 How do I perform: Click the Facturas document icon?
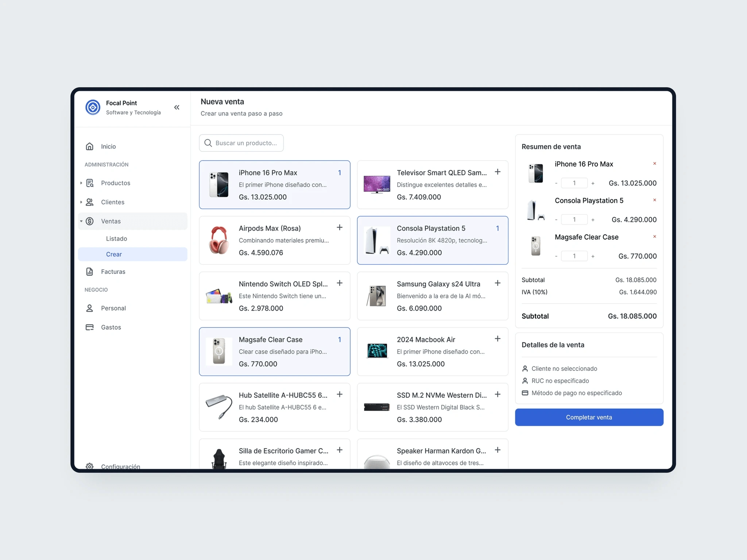click(x=89, y=272)
